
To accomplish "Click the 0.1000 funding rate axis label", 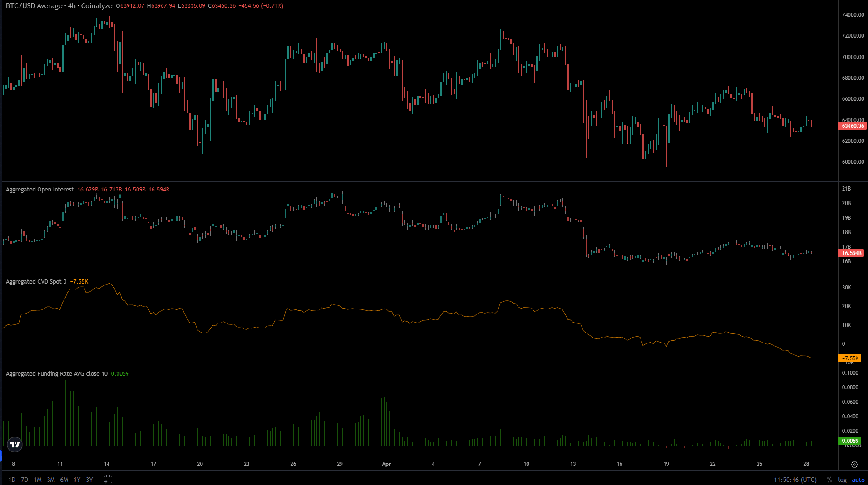I will (850, 373).
